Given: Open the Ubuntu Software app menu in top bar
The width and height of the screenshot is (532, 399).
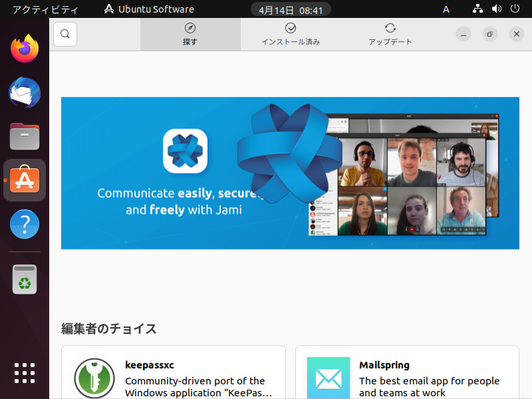Looking at the screenshot, I should 149,9.
